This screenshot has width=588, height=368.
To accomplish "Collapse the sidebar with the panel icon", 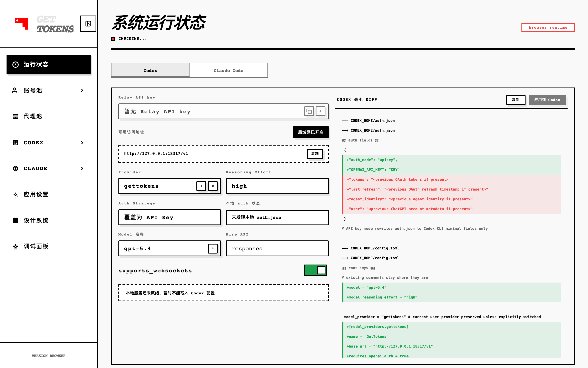I will [88, 24].
